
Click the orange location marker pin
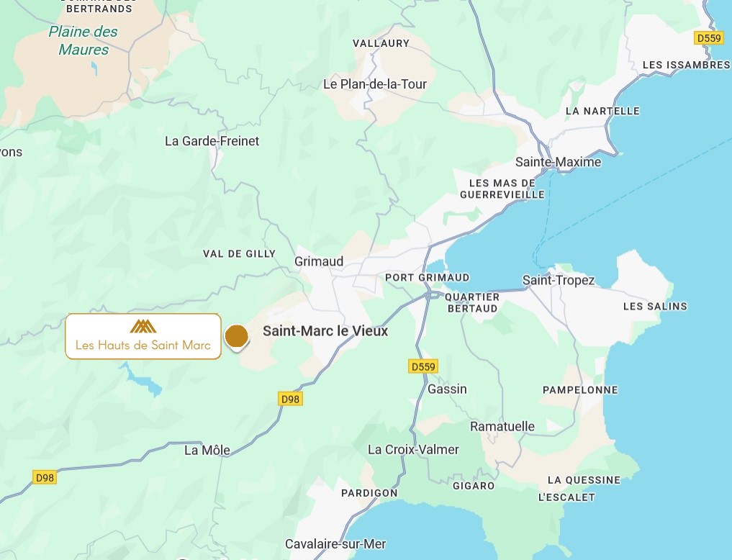(x=237, y=336)
